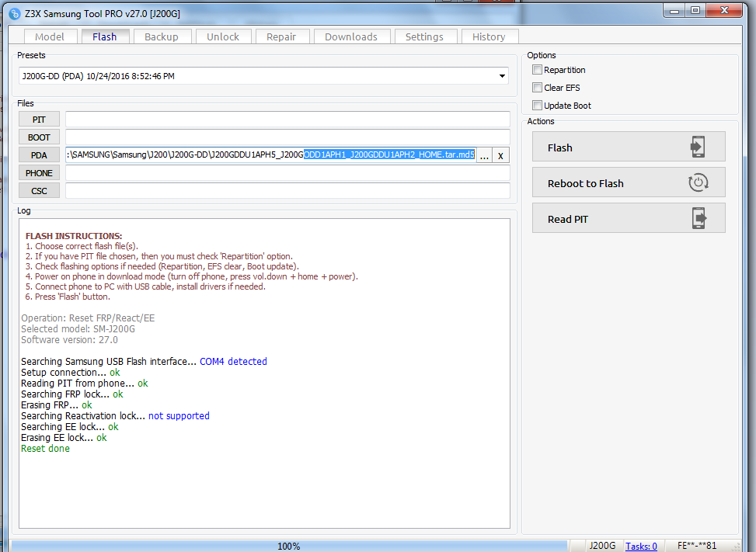Click the 100% progress bar
Screen dimensions: 756x552
pos(289,547)
